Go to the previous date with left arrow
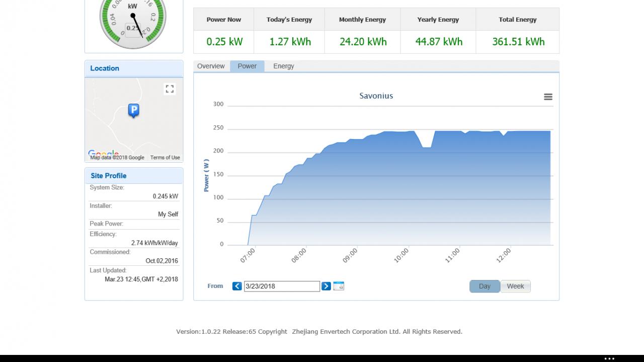 (x=237, y=286)
